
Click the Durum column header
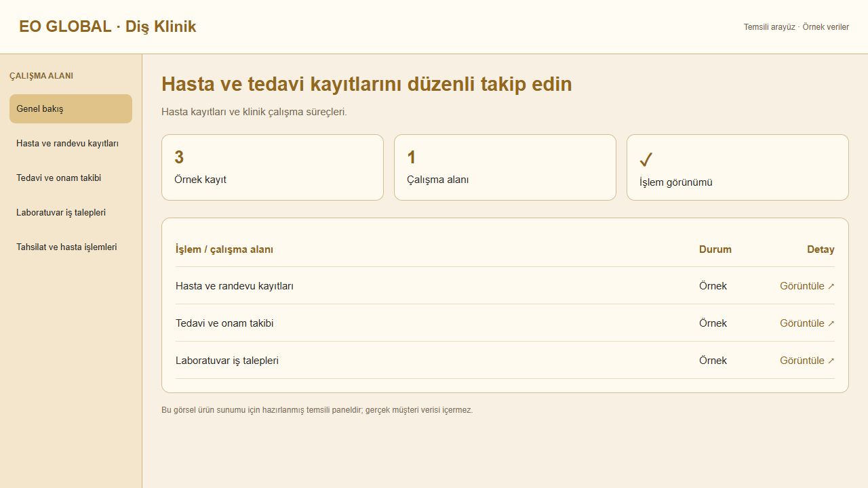tap(715, 249)
